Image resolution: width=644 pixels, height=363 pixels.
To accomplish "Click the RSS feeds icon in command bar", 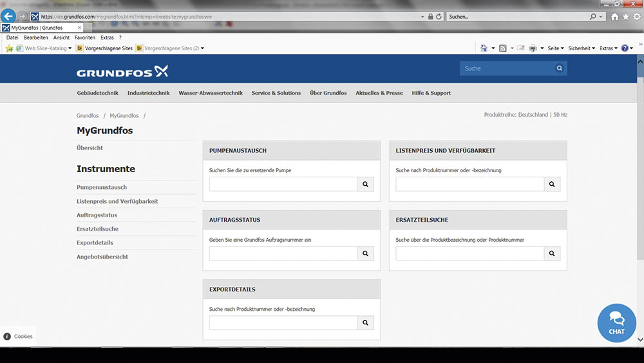I will point(503,48).
